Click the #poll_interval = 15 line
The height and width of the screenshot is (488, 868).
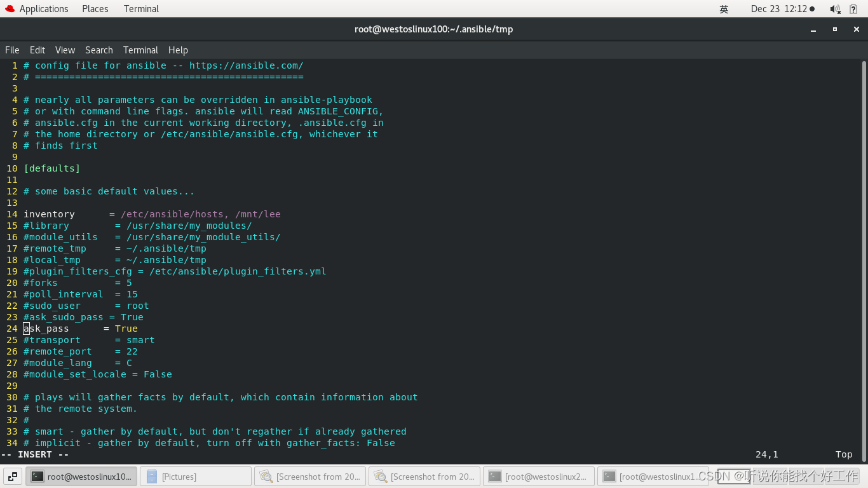pyautogui.click(x=81, y=294)
